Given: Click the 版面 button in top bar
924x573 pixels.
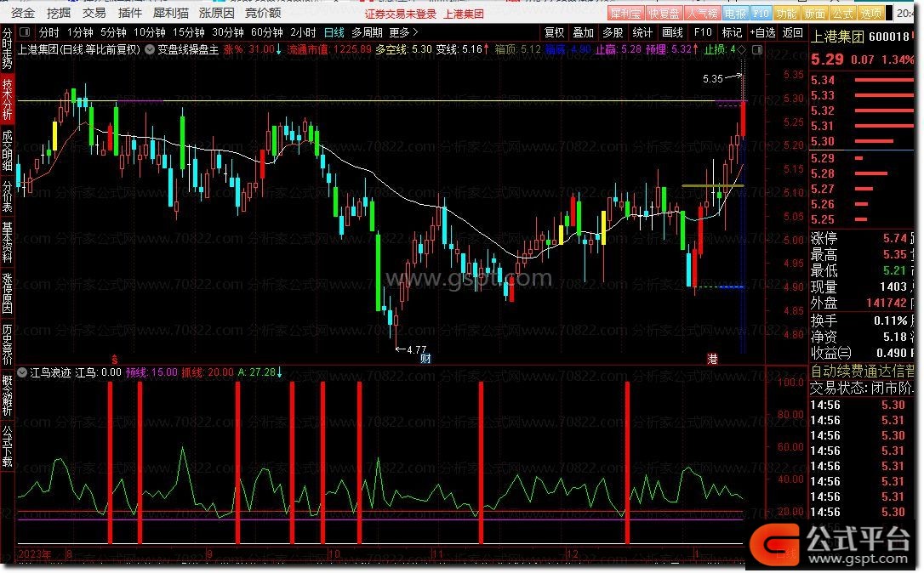Looking at the screenshot, I should coord(815,13).
